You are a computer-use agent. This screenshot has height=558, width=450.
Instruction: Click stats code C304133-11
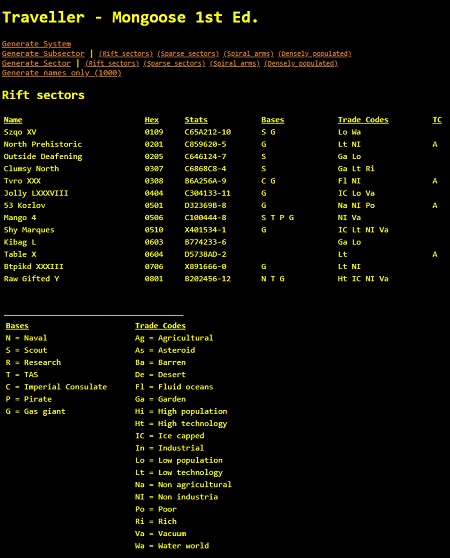[207, 193]
